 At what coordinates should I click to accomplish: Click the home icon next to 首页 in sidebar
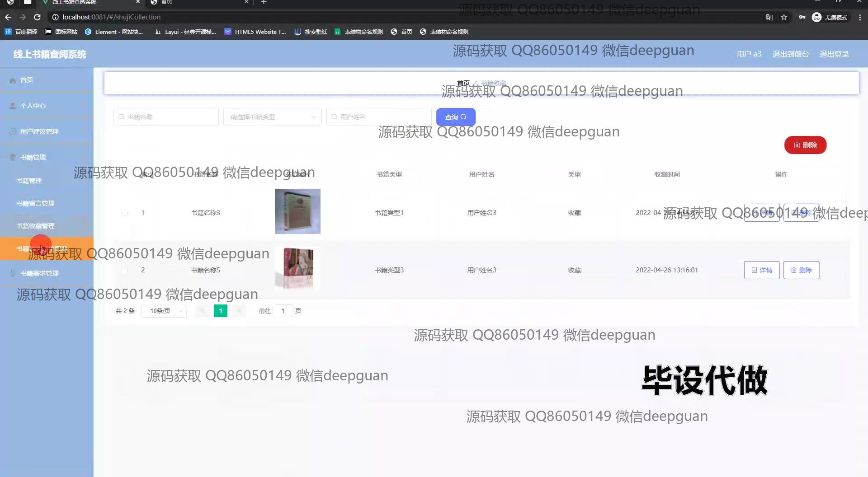[13, 80]
